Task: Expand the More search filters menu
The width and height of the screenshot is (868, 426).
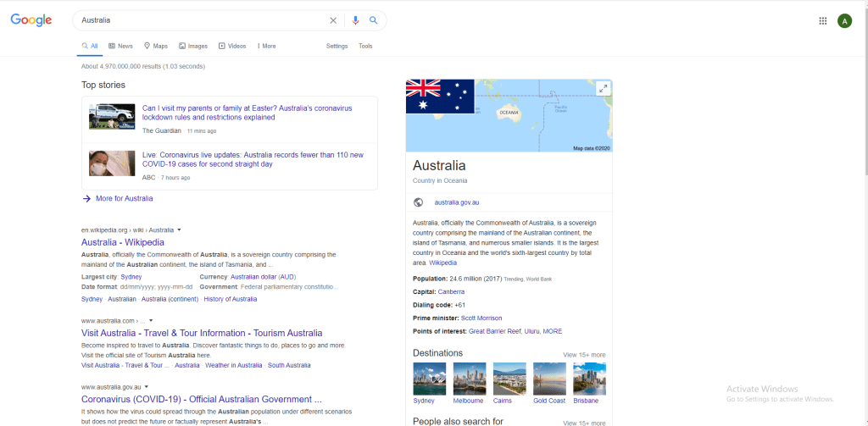Action: tap(266, 46)
